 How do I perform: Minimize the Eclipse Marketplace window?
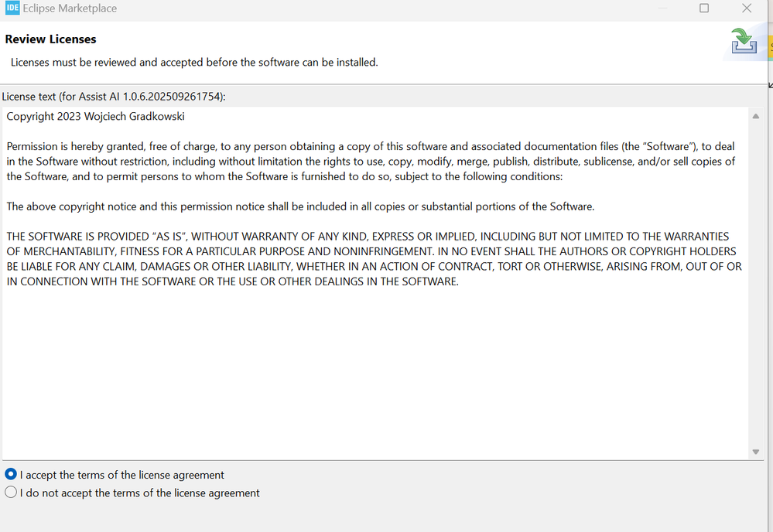pos(662,9)
